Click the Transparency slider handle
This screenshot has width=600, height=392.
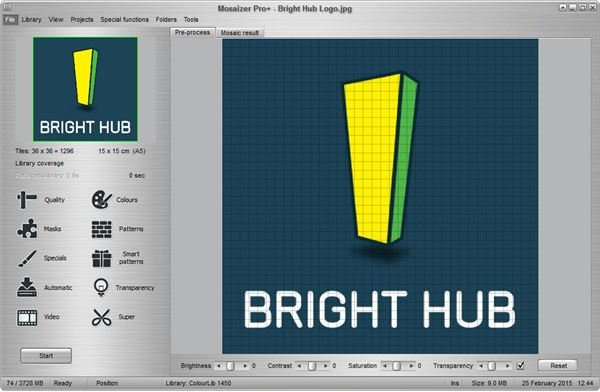click(492, 366)
